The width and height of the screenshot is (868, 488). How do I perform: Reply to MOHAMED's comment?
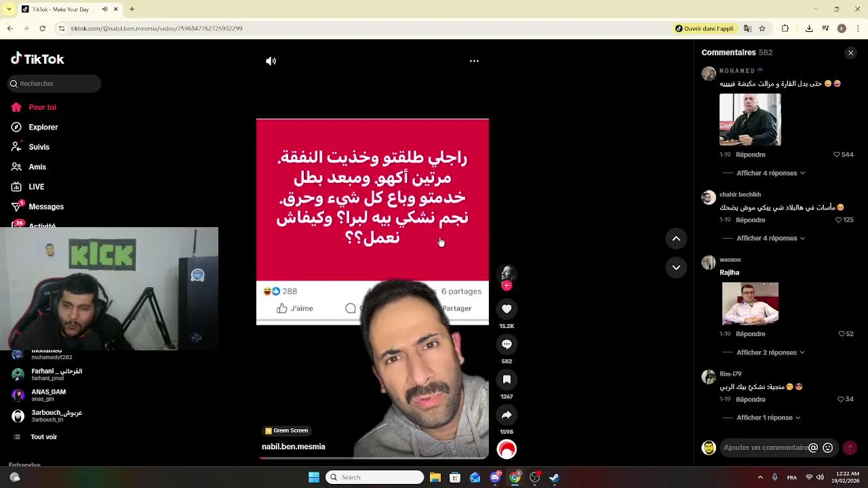click(x=751, y=155)
